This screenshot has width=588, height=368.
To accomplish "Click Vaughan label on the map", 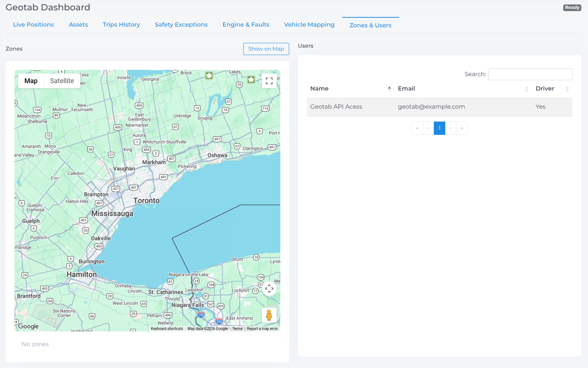I will [124, 168].
